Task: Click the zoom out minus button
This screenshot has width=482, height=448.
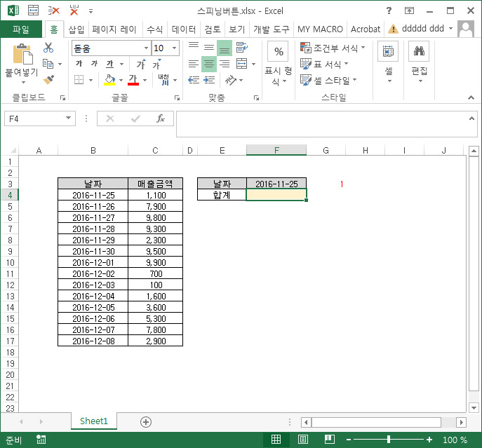Action: [349, 440]
